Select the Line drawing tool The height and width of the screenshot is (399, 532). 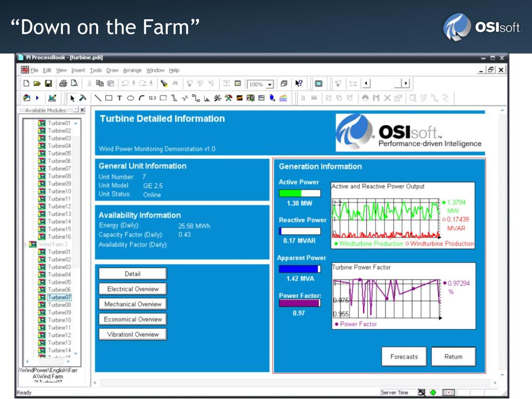98,98
